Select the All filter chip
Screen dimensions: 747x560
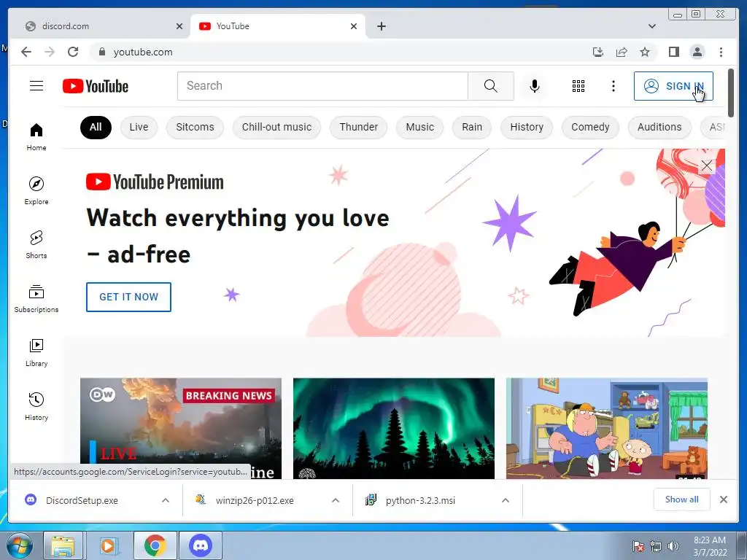point(96,127)
